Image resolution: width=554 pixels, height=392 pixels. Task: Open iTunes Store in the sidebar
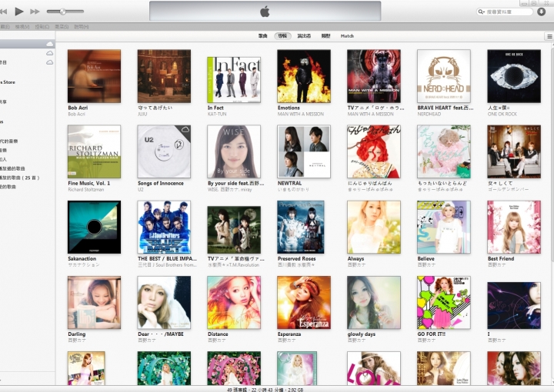point(8,82)
